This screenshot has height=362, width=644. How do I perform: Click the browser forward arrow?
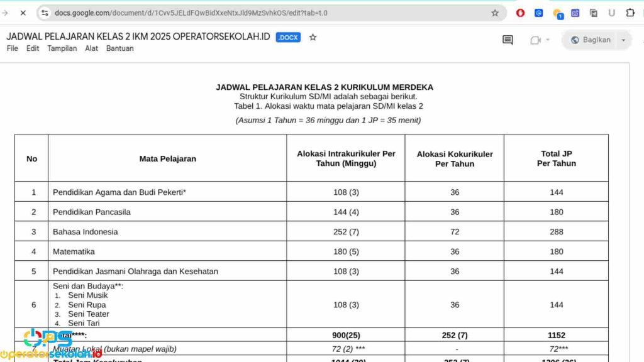tap(5, 13)
